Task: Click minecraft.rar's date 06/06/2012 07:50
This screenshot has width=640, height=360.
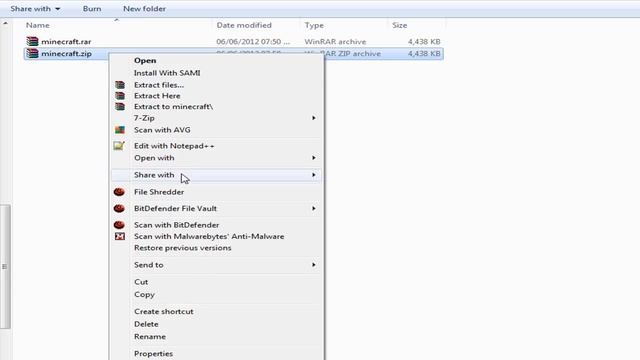Action: tap(253, 42)
